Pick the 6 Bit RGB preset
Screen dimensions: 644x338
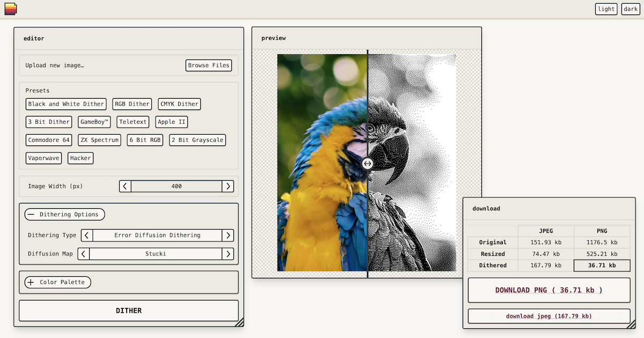[145, 140]
